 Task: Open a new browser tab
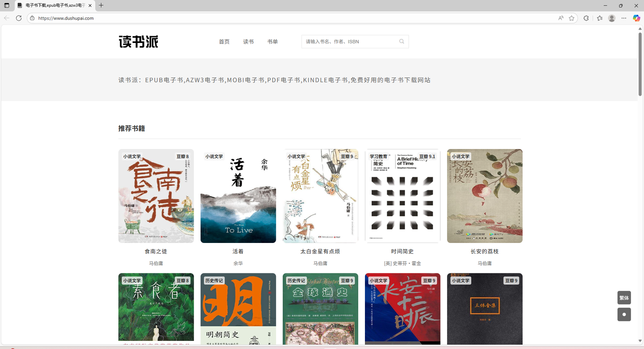(101, 5)
